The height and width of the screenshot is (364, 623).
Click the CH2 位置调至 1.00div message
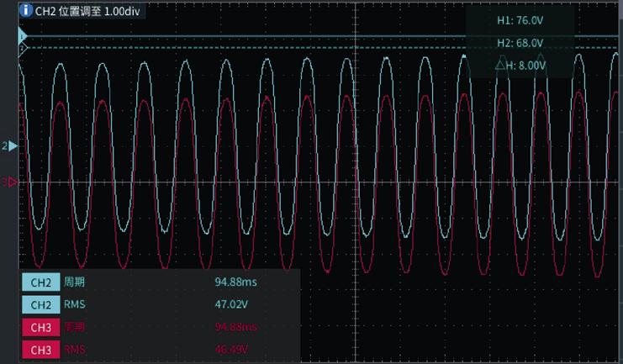[87, 11]
